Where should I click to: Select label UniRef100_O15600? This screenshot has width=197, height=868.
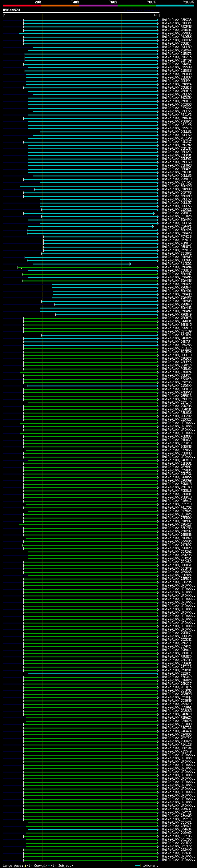point(177,386)
